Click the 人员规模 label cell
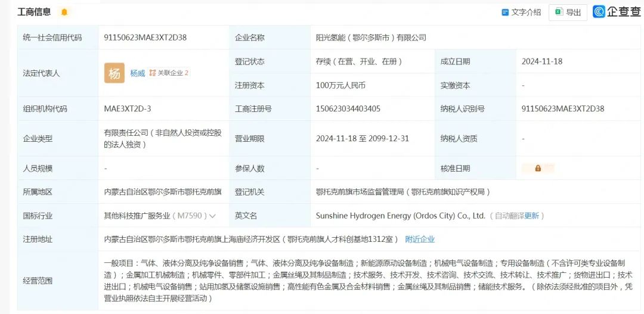Screen dimensions: 644x314 pos(58,168)
